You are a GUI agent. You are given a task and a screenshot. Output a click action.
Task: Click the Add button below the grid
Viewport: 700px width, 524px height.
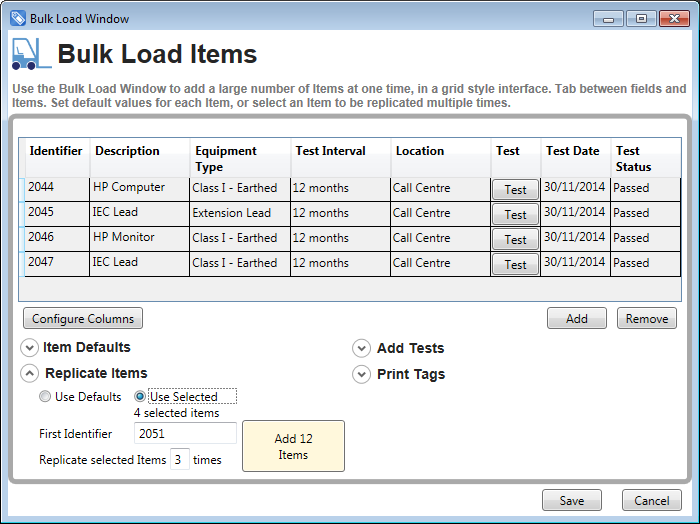[576, 319]
